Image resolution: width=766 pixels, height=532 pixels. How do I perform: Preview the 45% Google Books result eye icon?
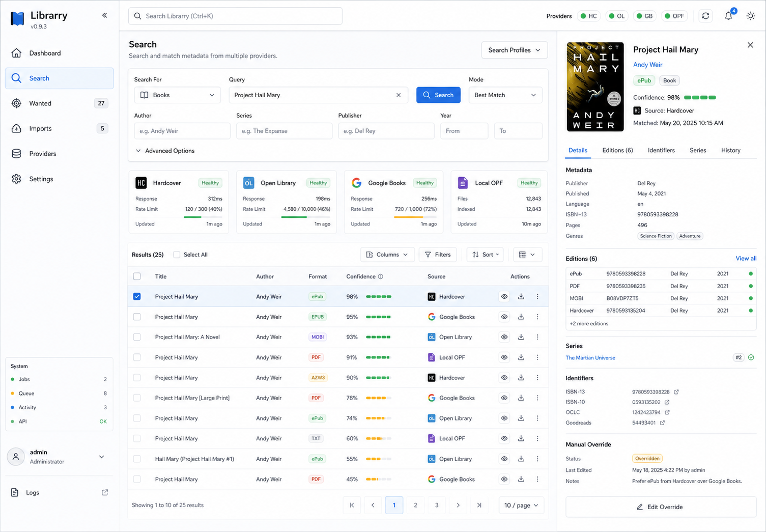pos(504,479)
